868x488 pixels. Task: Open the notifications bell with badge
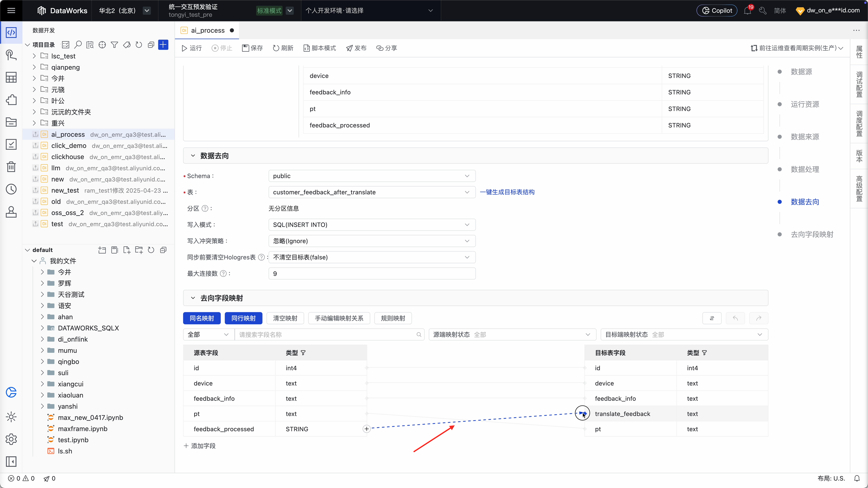[x=747, y=11]
